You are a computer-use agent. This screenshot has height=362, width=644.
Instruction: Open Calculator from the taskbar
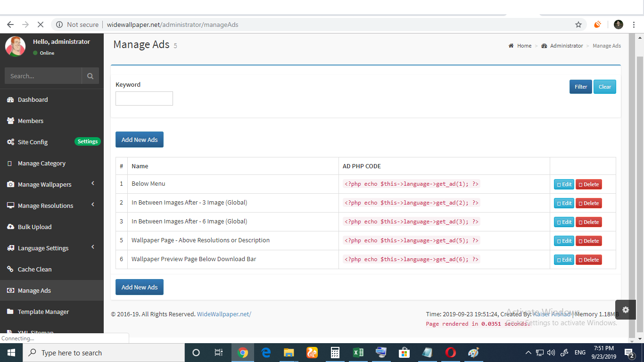[335, 353]
